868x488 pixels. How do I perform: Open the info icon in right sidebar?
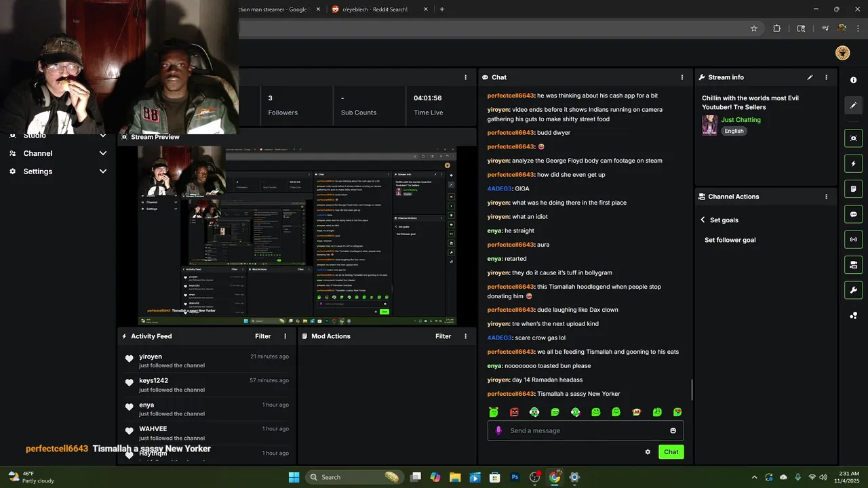853,80
